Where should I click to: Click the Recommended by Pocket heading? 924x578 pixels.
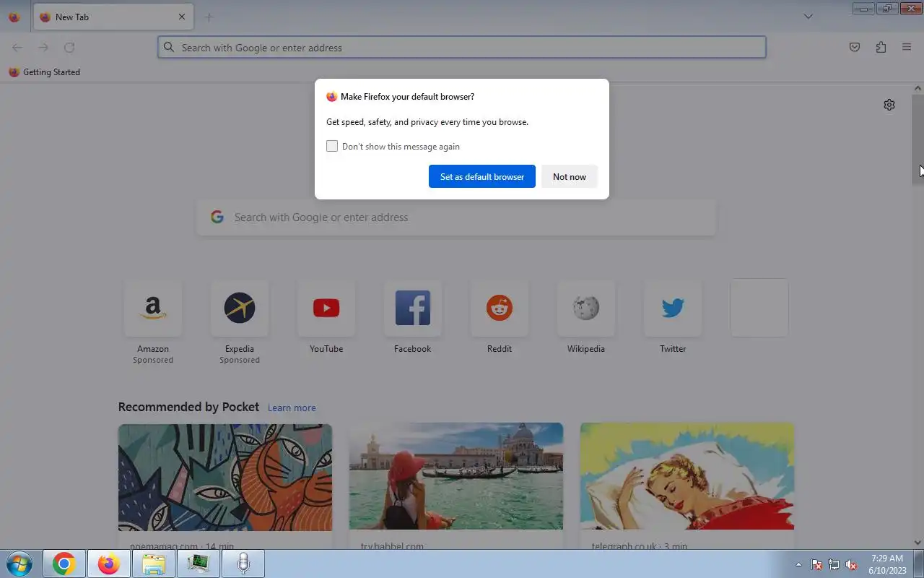(x=188, y=407)
